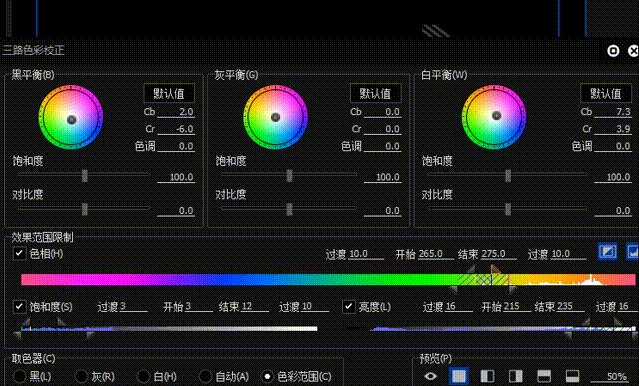This screenshot has width=639, height=386.
Task: Click the luminance range bar
Action: click(502, 329)
